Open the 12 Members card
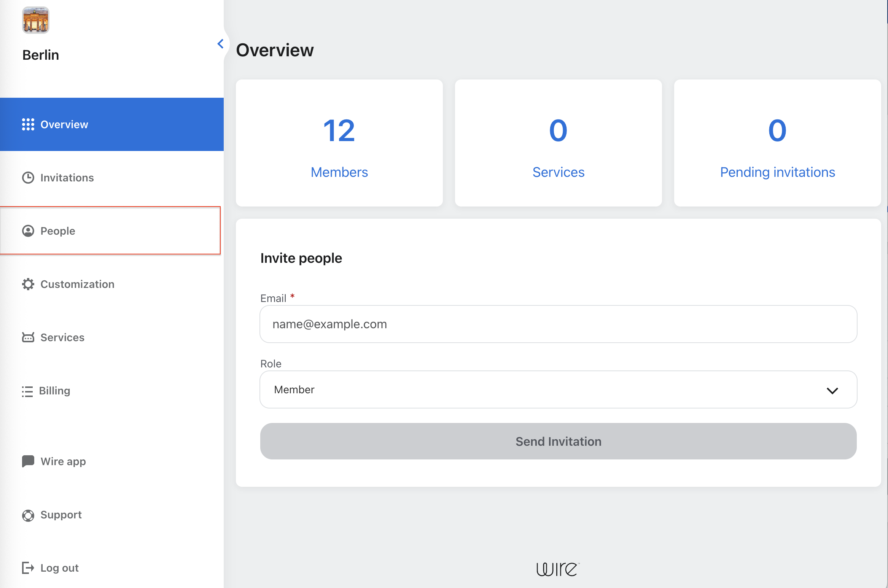 tap(339, 143)
